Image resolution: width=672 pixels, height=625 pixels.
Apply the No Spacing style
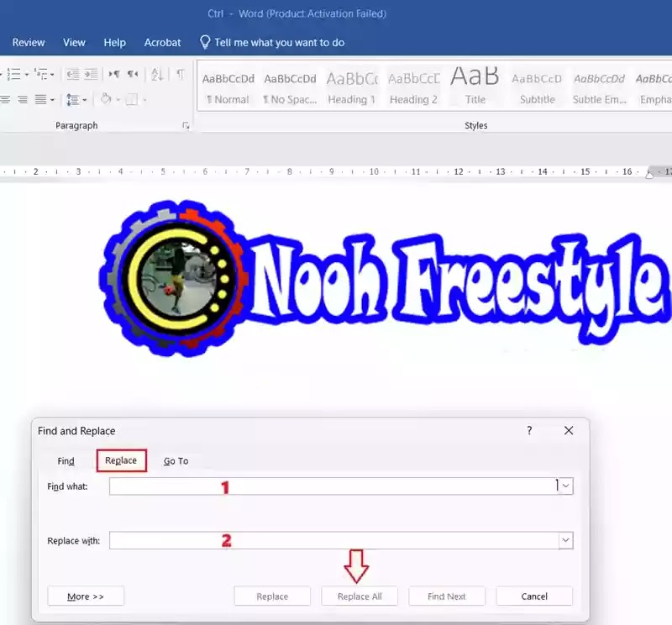point(290,88)
